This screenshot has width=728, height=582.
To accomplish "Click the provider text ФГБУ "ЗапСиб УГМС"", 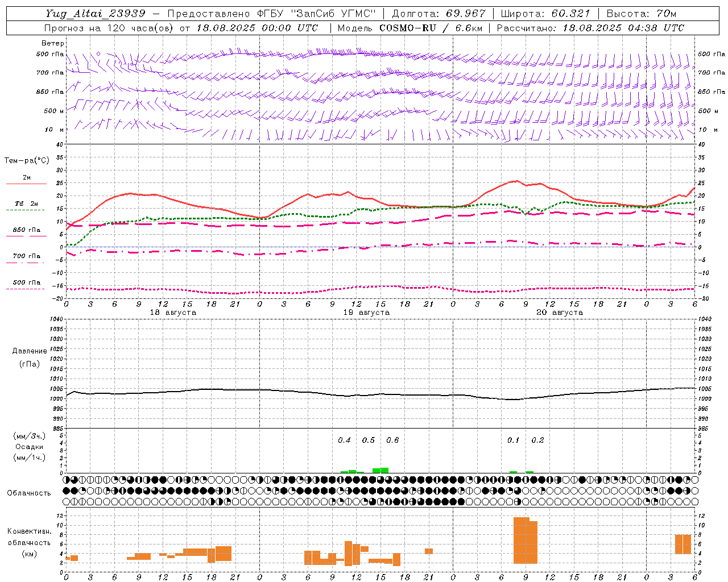I will coord(317,14).
